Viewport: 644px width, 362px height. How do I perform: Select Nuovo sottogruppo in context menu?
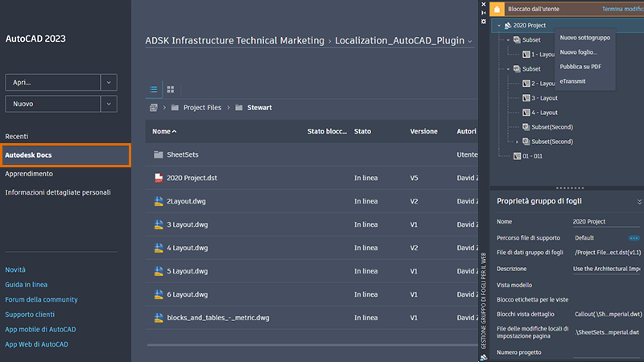pos(584,38)
